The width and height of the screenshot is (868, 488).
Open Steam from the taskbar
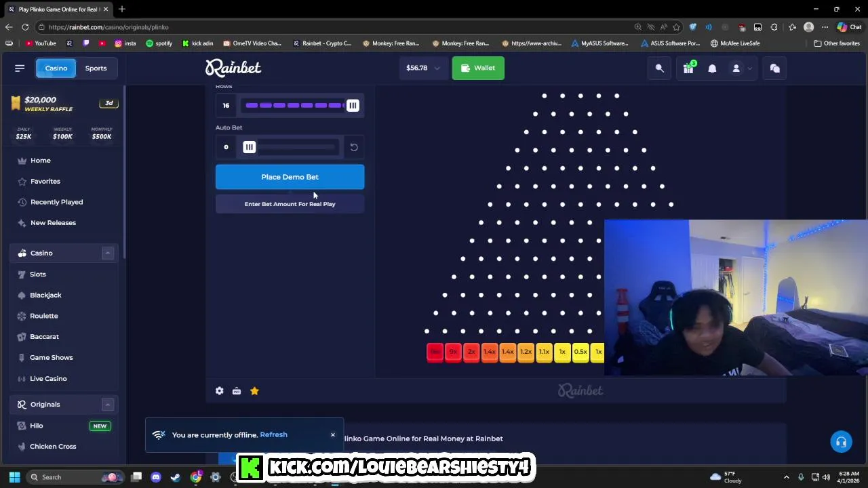[x=176, y=477]
